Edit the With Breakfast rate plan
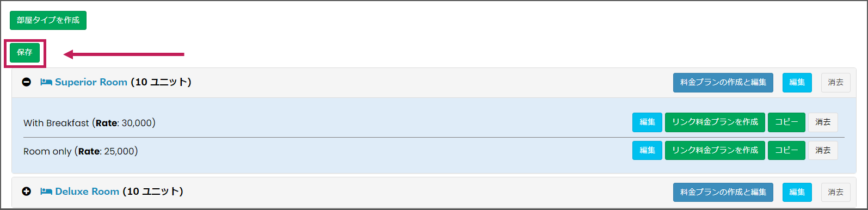868x210 pixels. [647, 122]
